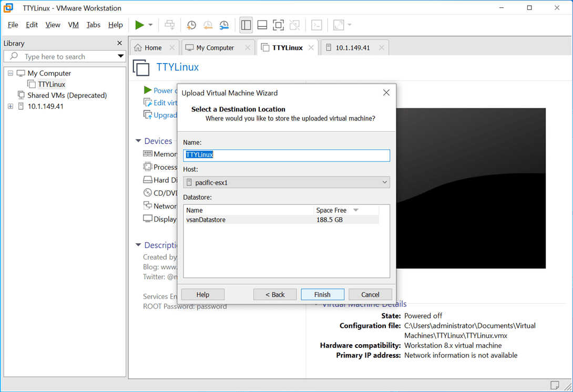Click the Power on virtual machine link
Image resolution: width=573 pixels, height=392 pixels.
click(160, 90)
